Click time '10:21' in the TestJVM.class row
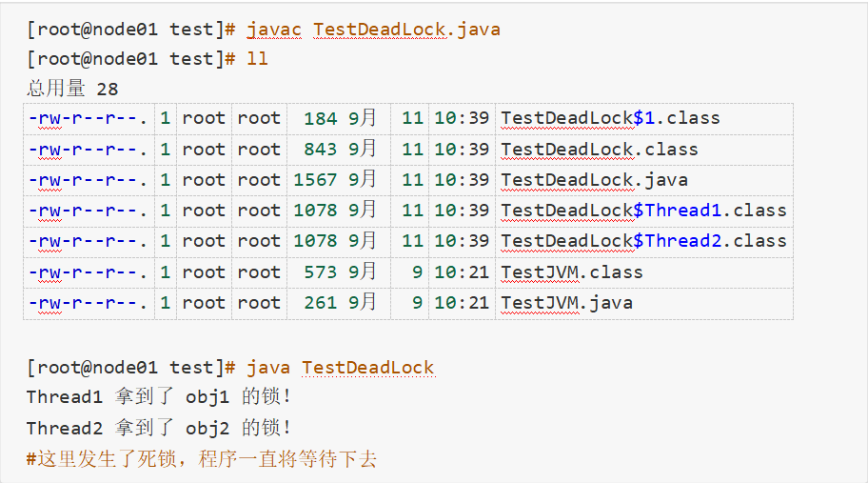The image size is (868, 483). pyautogui.click(x=462, y=272)
